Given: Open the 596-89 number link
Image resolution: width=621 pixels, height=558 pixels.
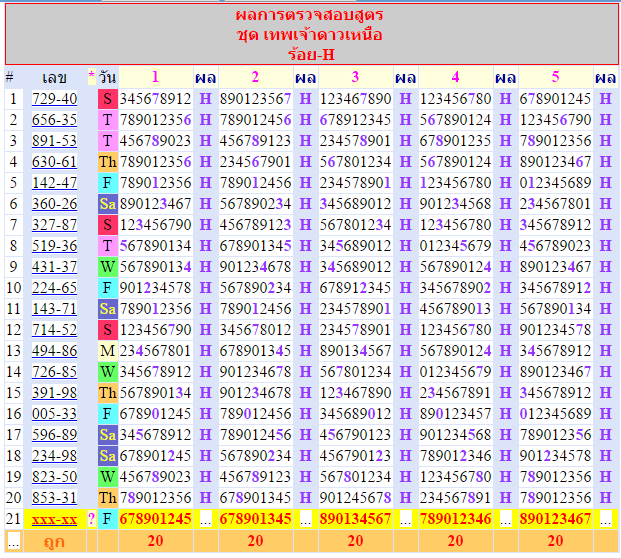Looking at the screenshot, I should (x=54, y=435).
